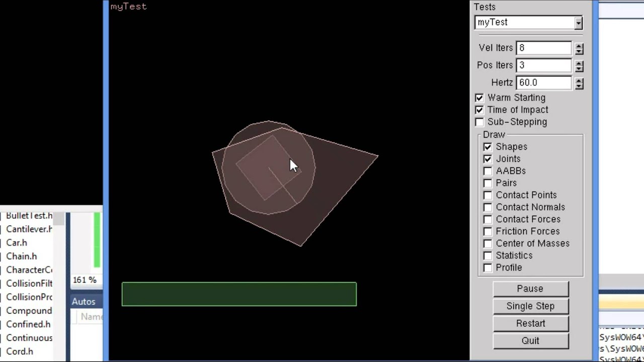Select Cord.h in the file list
644x362 pixels.
[20, 351]
